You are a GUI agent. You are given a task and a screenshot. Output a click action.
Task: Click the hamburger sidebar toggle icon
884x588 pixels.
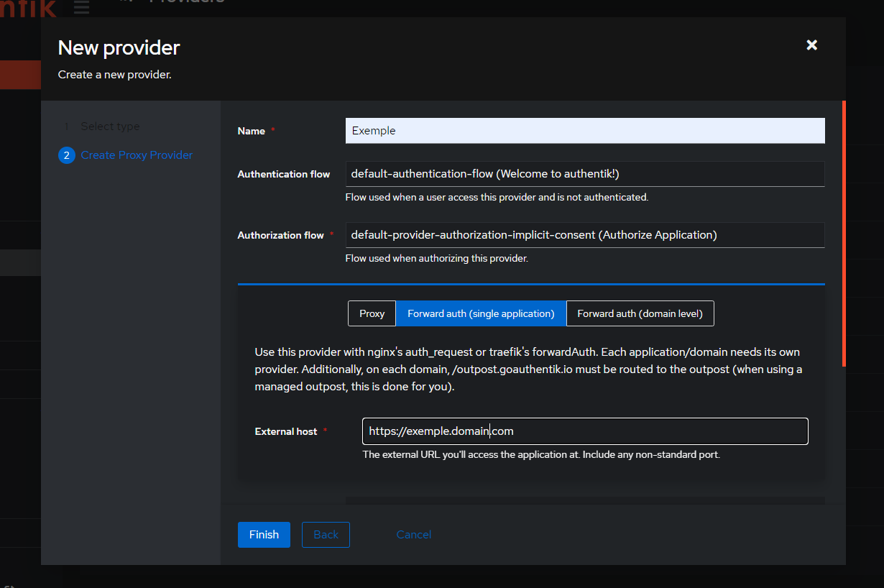tap(82, 6)
